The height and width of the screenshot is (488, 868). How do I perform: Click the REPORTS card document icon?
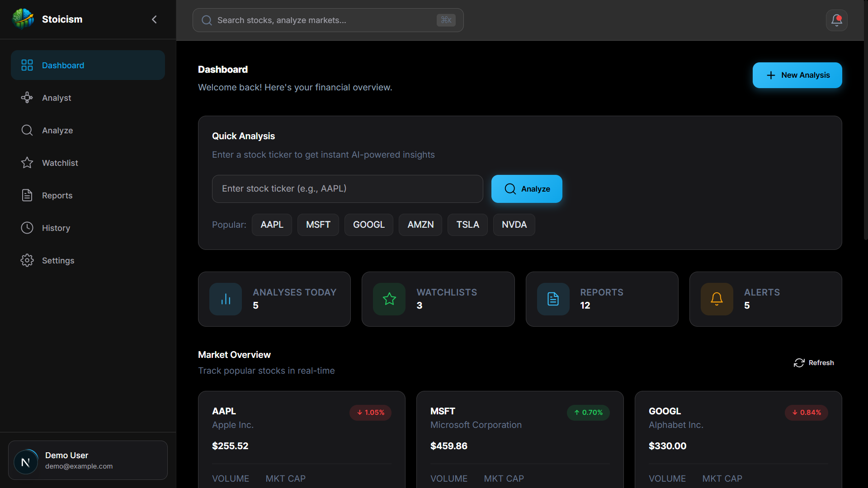pos(552,299)
